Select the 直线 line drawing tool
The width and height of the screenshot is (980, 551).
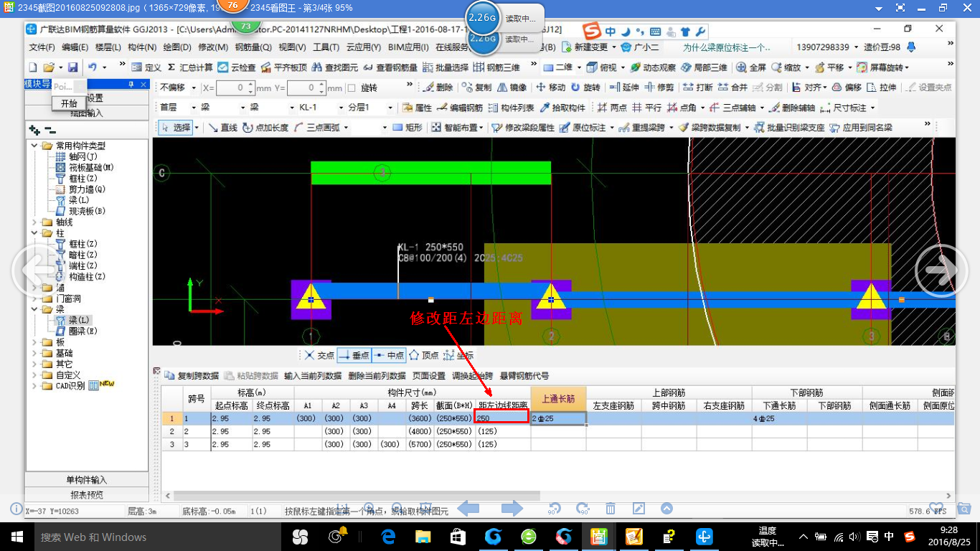pyautogui.click(x=223, y=128)
